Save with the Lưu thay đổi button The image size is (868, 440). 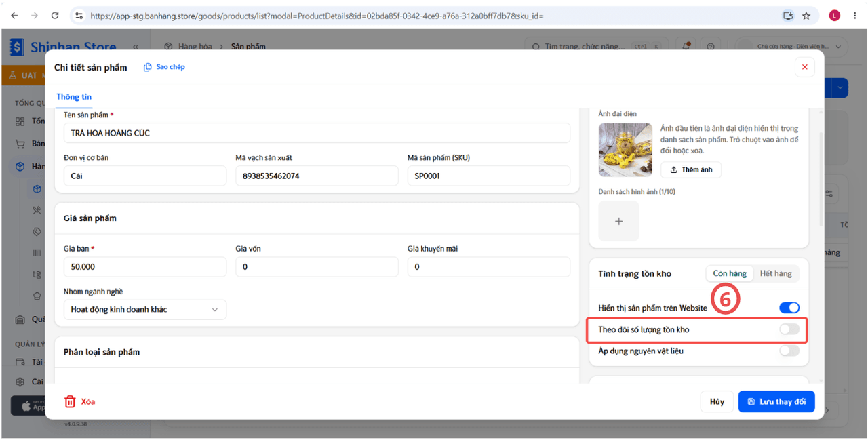point(776,401)
